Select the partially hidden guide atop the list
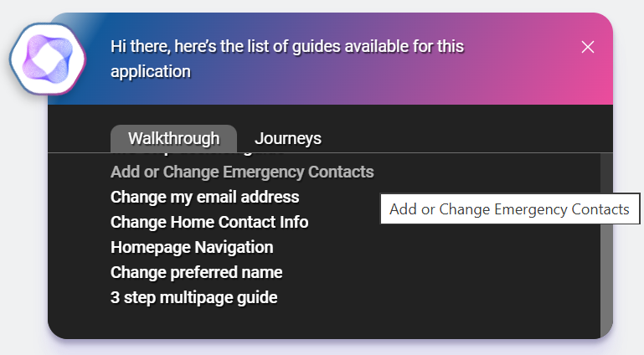The height and width of the screenshot is (355, 644). [201, 155]
